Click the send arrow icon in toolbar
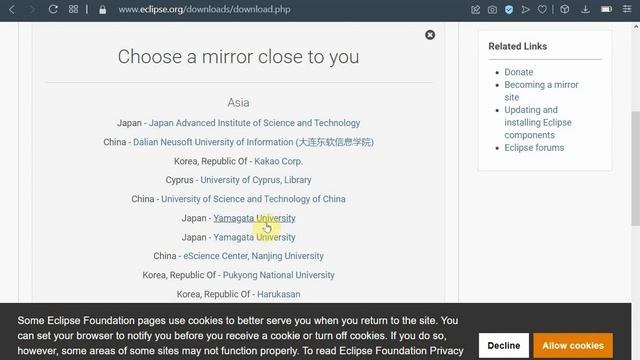This screenshot has width=640, height=360. tap(525, 9)
